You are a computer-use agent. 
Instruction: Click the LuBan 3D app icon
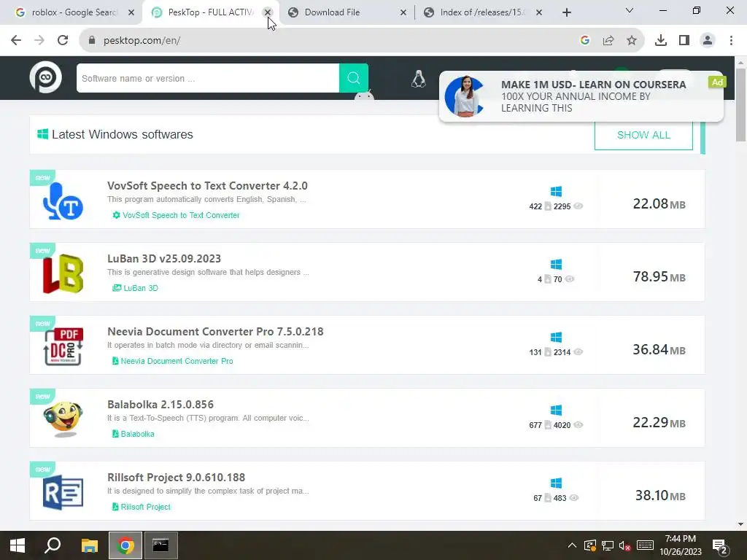(x=63, y=274)
